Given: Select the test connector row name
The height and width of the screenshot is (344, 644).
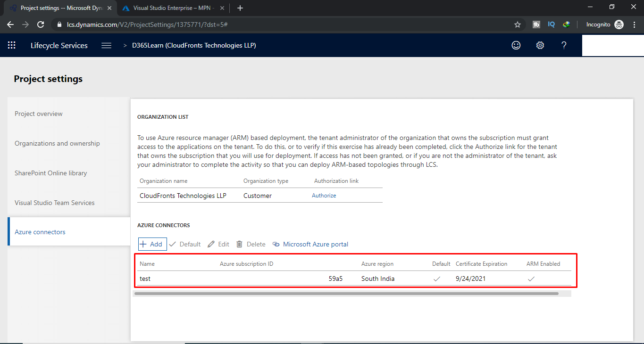Looking at the screenshot, I should [145, 278].
